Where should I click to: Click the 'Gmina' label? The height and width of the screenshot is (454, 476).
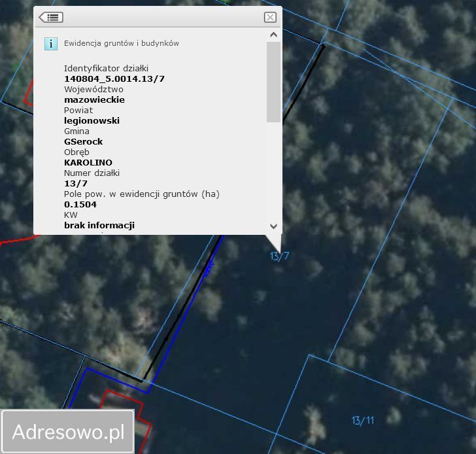click(76, 131)
